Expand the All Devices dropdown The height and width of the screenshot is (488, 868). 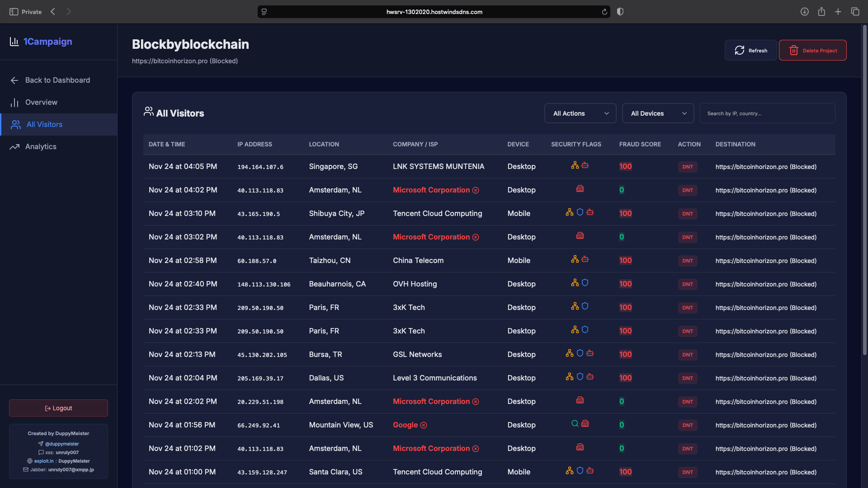click(x=658, y=113)
